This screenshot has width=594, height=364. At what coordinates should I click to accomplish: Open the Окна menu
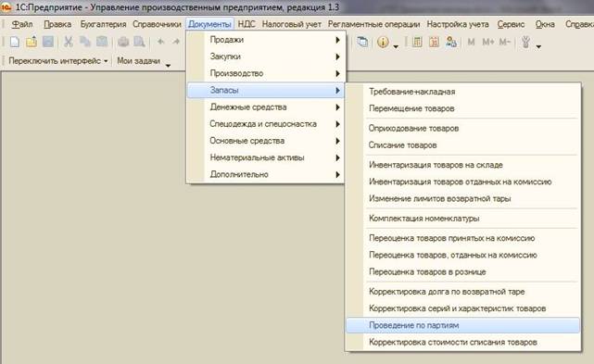click(545, 24)
